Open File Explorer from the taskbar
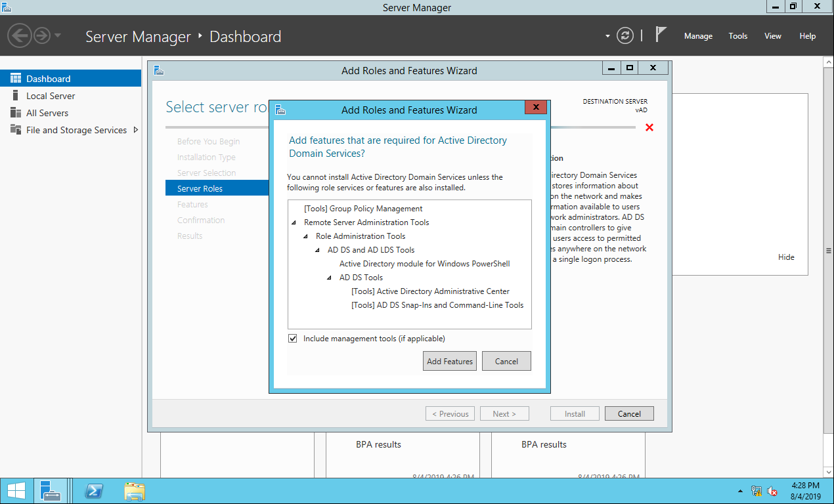This screenshot has width=834, height=504. pyautogui.click(x=135, y=491)
